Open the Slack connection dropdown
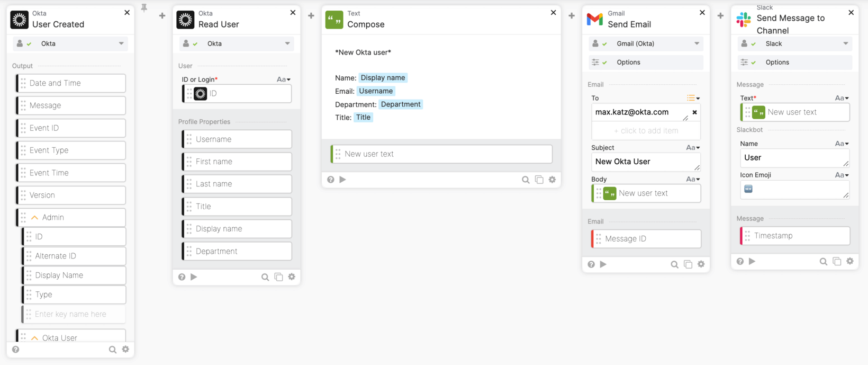868x365 pixels. pyautogui.click(x=795, y=43)
